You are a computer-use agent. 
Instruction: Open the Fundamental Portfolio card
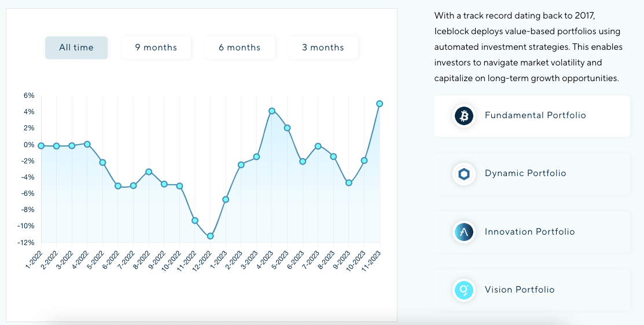pos(535,116)
